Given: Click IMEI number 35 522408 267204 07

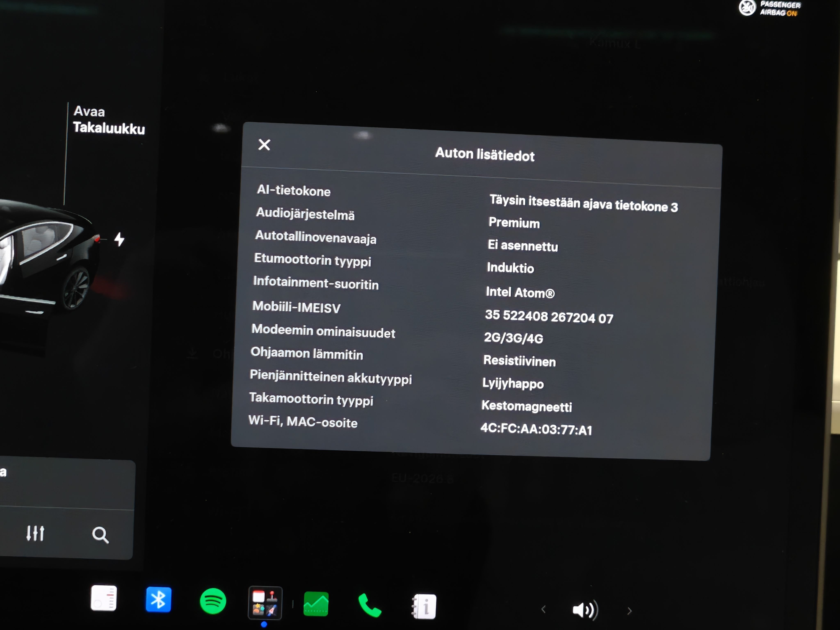Looking at the screenshot, I should click(x=549, y=316).
